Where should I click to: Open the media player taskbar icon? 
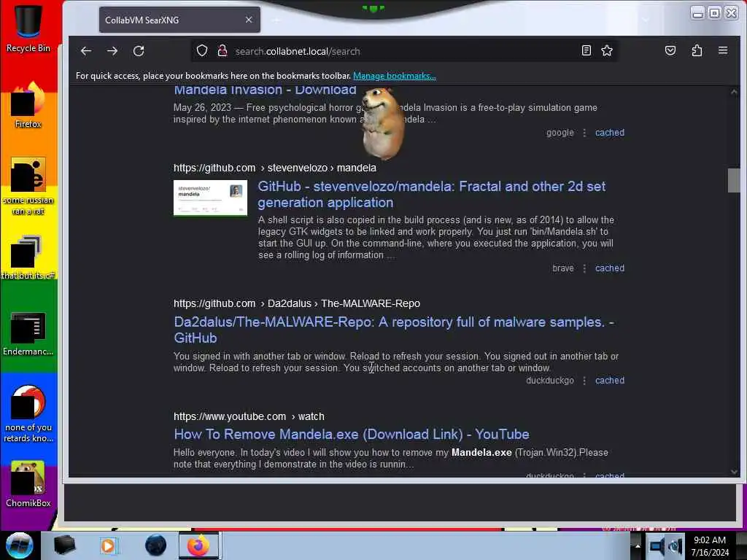click(x=109, y=545)
